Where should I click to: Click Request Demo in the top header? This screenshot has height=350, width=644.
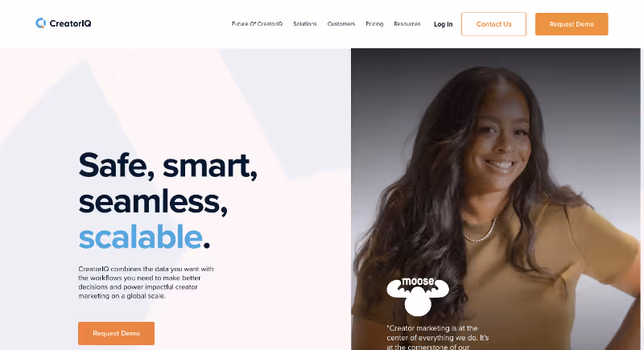pyautogui.click(x=572, y=24)
